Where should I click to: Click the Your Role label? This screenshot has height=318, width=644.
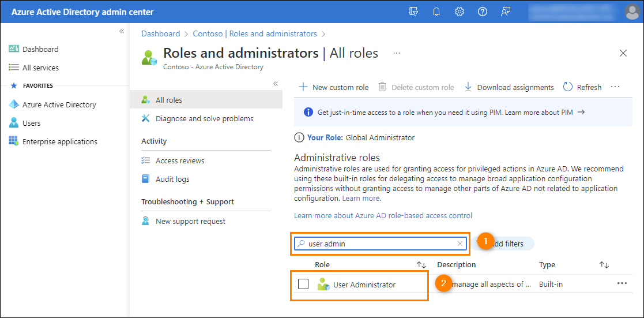[325, 138]
